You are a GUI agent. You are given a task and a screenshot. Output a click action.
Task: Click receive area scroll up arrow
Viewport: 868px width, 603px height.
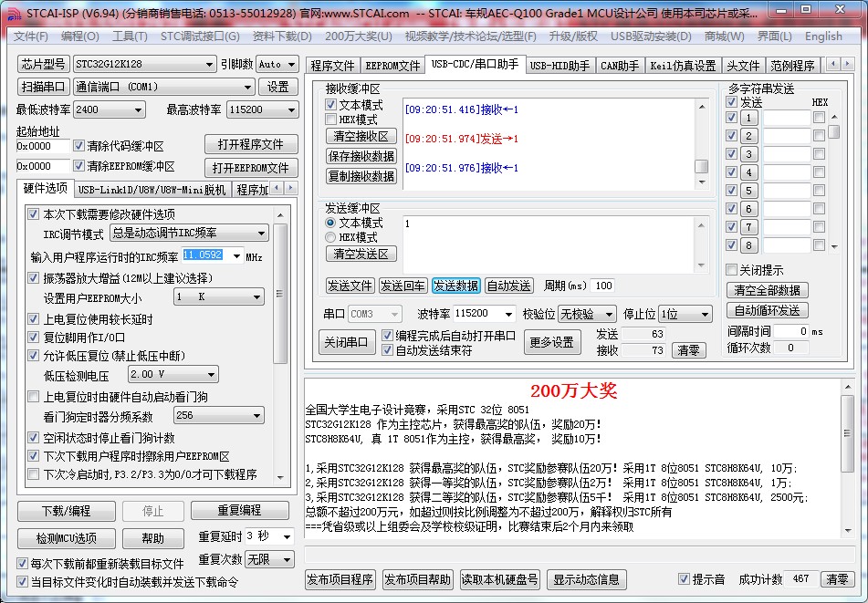pos(701,106)
